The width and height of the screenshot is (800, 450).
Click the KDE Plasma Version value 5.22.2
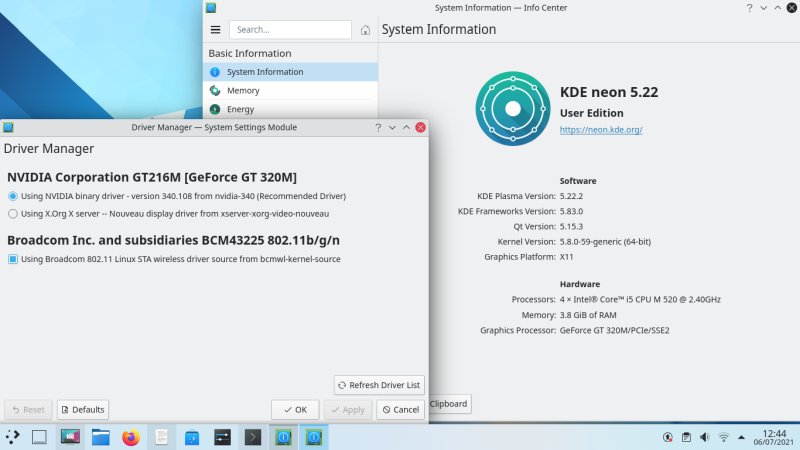571,196
